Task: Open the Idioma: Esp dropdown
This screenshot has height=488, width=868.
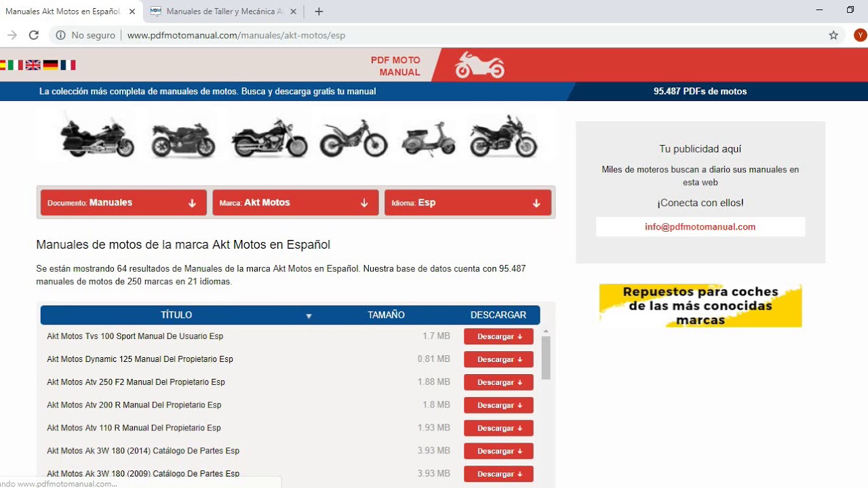Action: click(x=468, y=203)
